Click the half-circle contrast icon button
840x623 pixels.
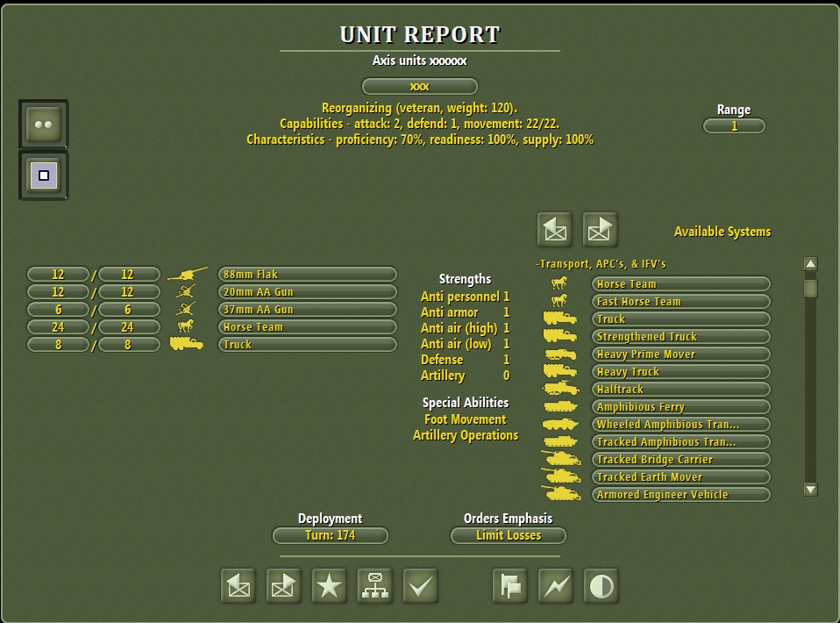coord(602,586)
